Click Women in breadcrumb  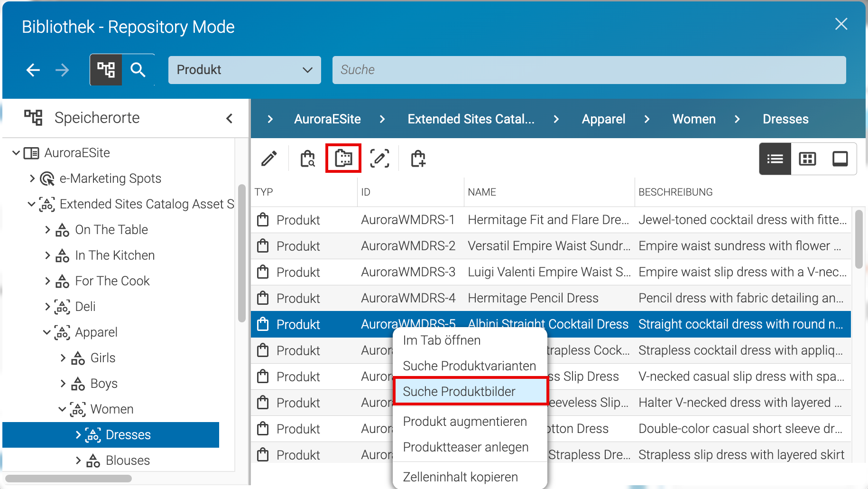click(x=694, y=119)
